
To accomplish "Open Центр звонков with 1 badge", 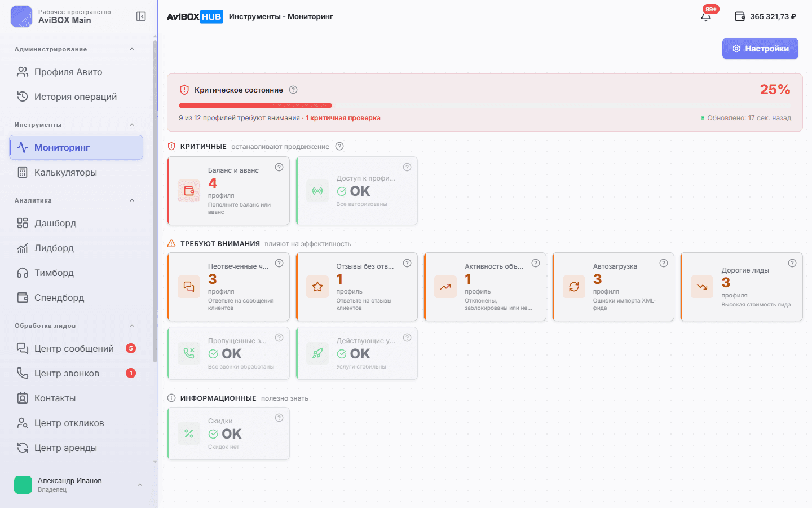I will [76, 373].
